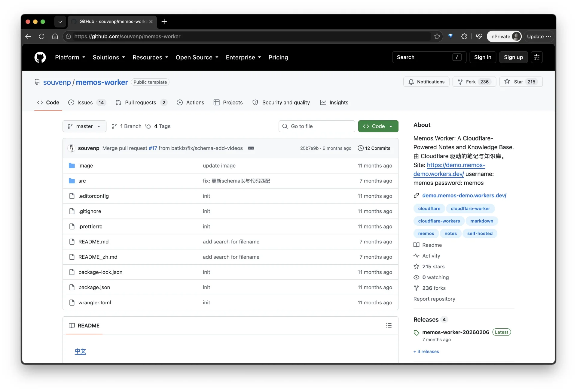Image resolution: width=577 pixels, height=392 pixels.
Task: Open the browser essentials heart icon
Action: click(479, 36)
